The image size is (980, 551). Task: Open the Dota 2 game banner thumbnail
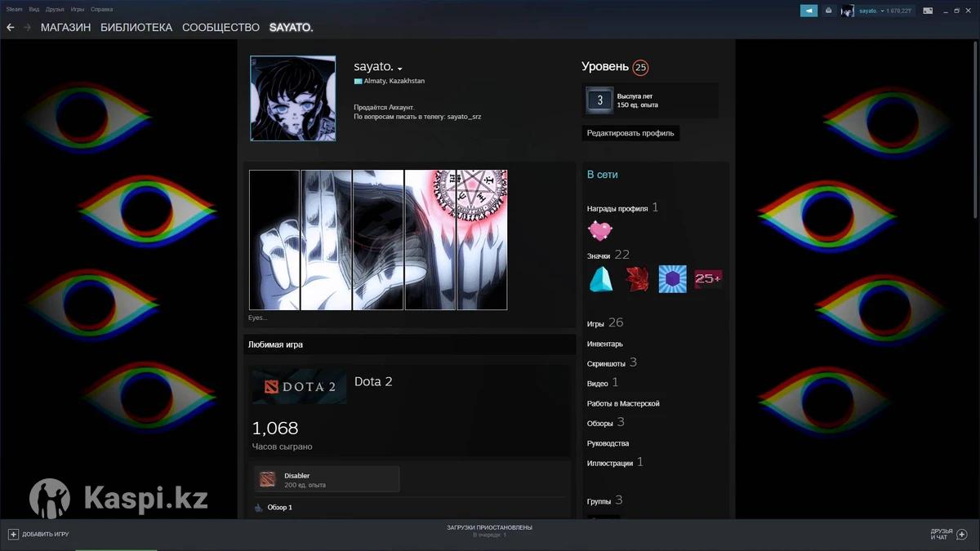tap(300, 387)
